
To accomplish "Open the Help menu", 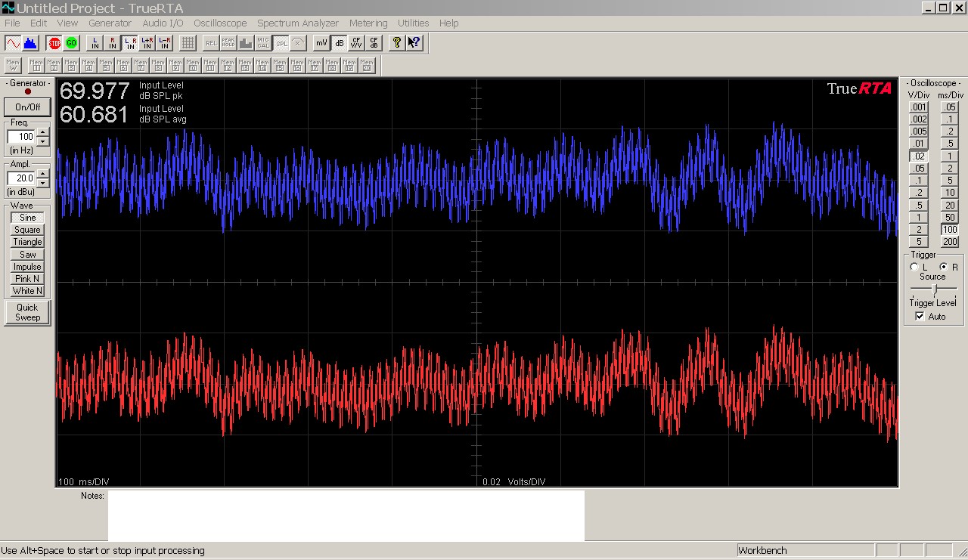I will 448,23.
